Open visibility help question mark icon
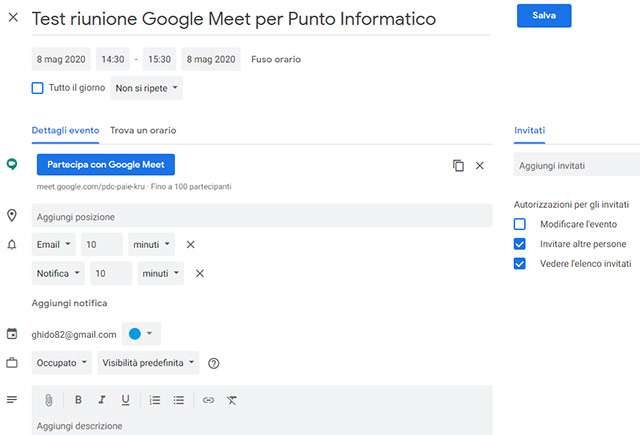The image size is (640, 435). pos(213,363)
